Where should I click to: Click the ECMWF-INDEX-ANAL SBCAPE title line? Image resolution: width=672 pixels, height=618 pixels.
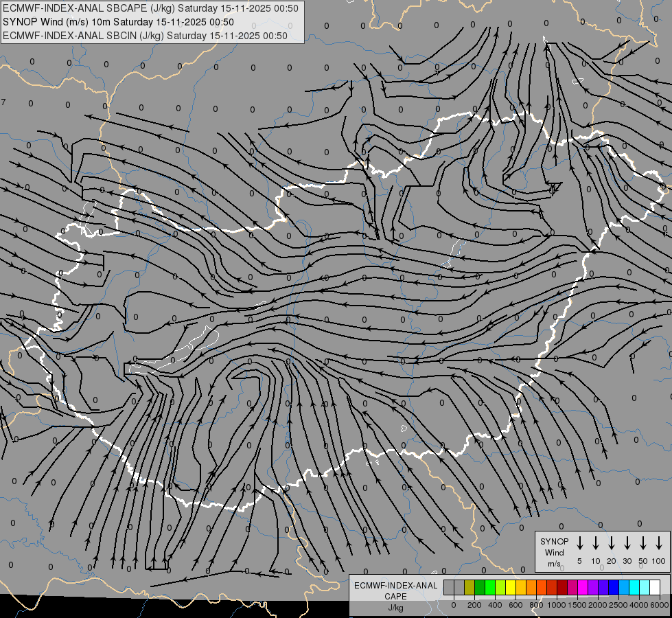[150, 8]
